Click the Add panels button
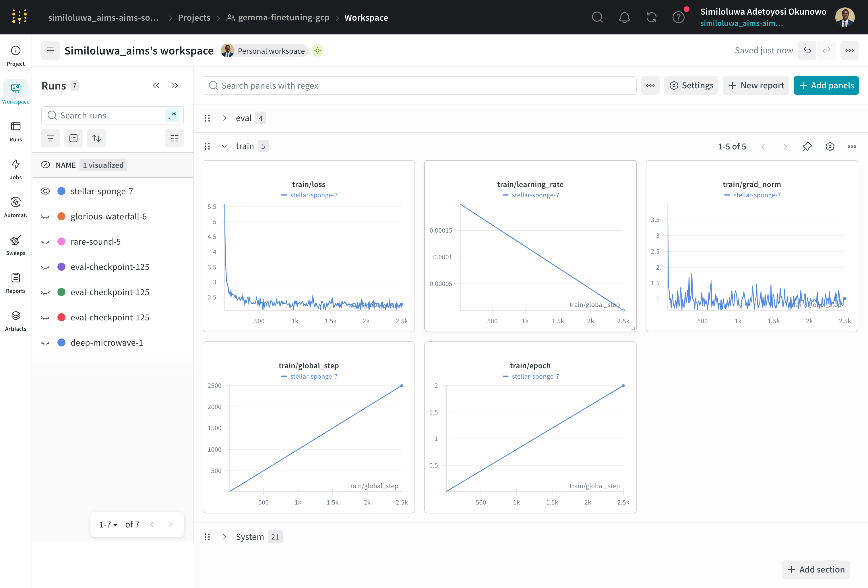Viewport: 868px width, 588px height. [826, 85]
